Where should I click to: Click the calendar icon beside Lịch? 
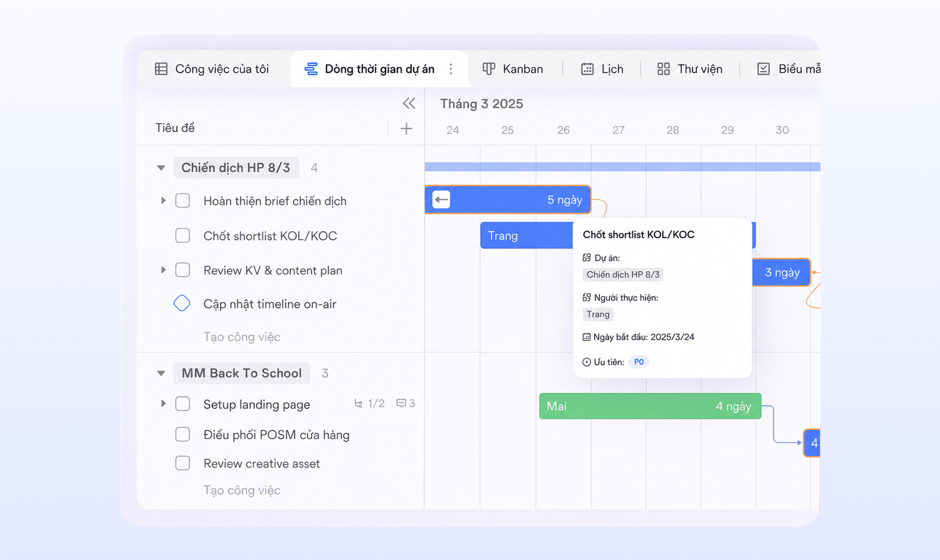click(587, 69)
